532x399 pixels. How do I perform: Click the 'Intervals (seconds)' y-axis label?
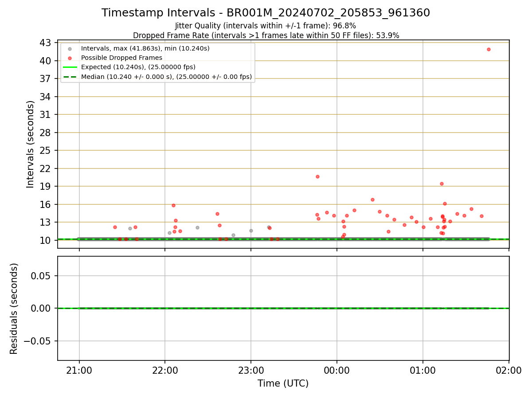pos(30,144)
